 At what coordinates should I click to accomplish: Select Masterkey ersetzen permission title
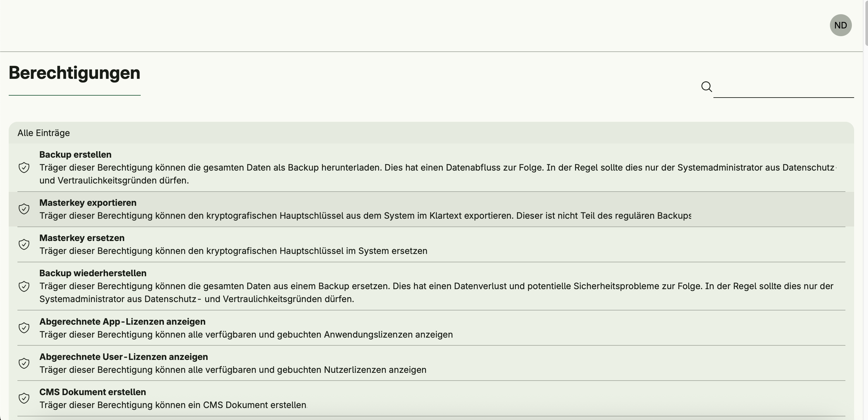(82, 238)
